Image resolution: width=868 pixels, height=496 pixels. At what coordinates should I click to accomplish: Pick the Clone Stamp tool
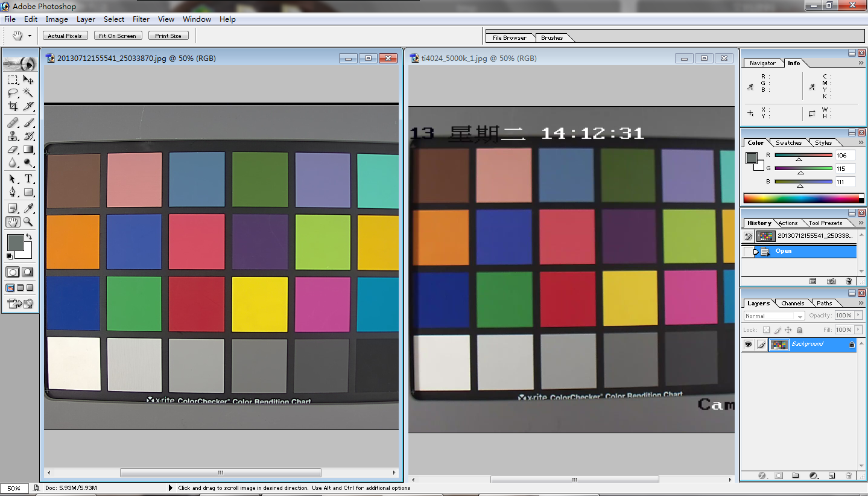pyautogui.click(x=12, y=136)
